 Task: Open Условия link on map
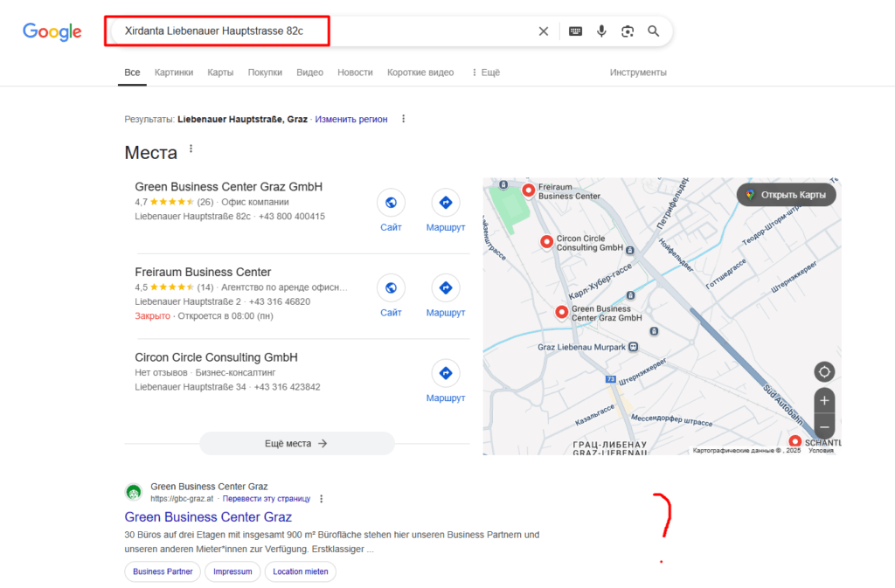[821, 451]
